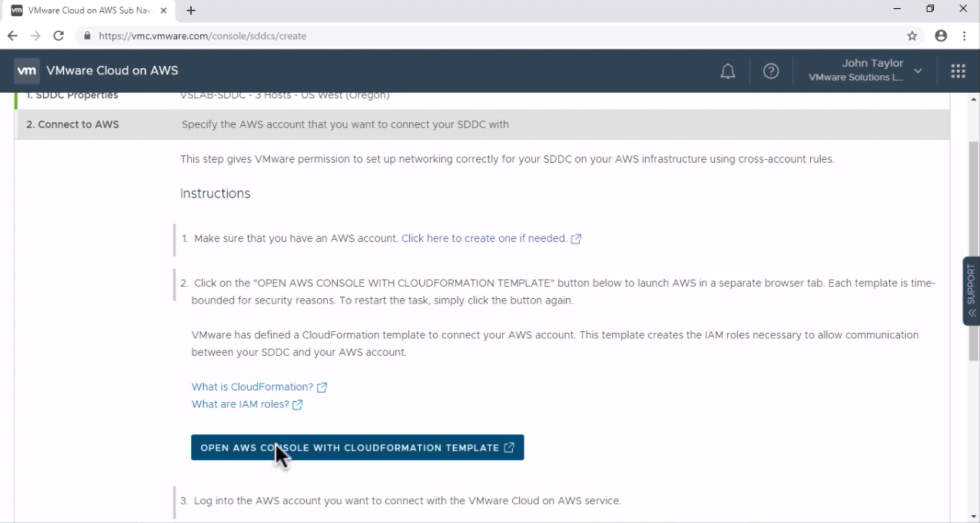Click the browser forward arrow
The width and height of the screenshot is (980, 523).
(36, 36)
